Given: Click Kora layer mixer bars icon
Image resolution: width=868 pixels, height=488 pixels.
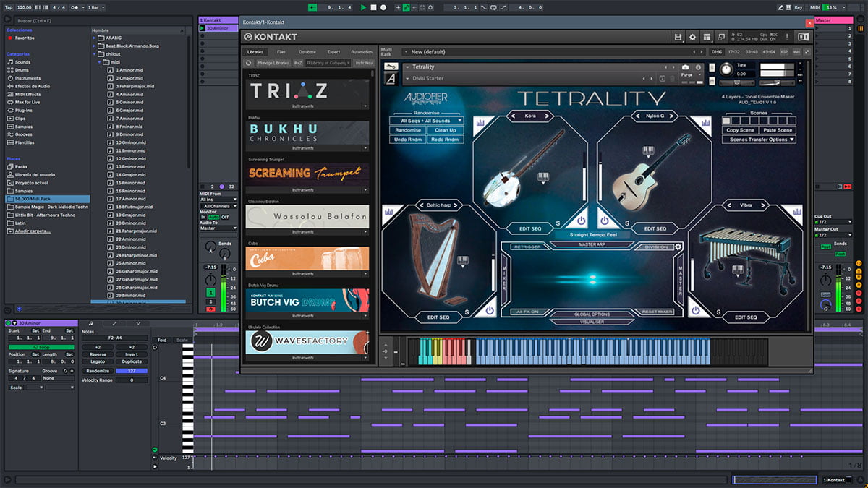Looking at the screenshot, I should (481, 124).
